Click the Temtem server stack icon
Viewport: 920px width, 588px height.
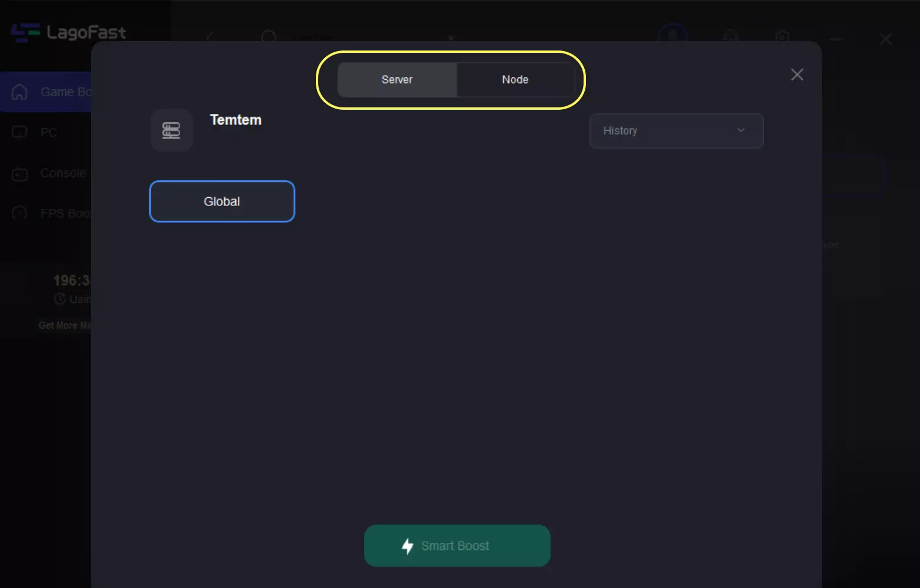pyautogui.click(x=171, y=130)
